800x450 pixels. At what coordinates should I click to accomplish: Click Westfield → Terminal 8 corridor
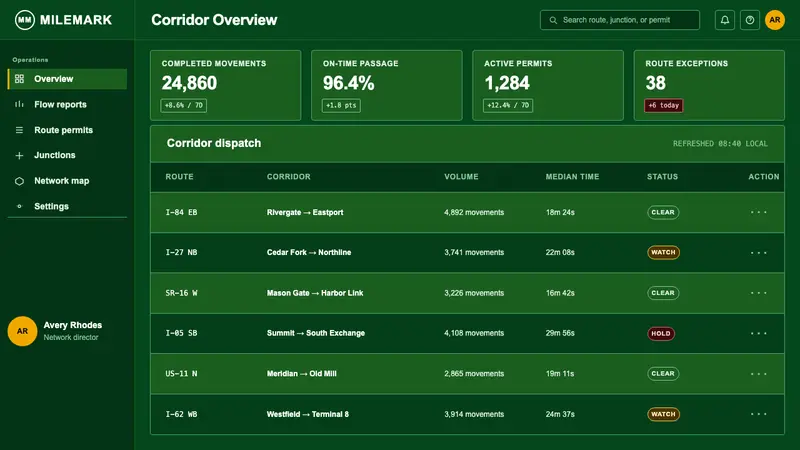(x=308, y=414)
